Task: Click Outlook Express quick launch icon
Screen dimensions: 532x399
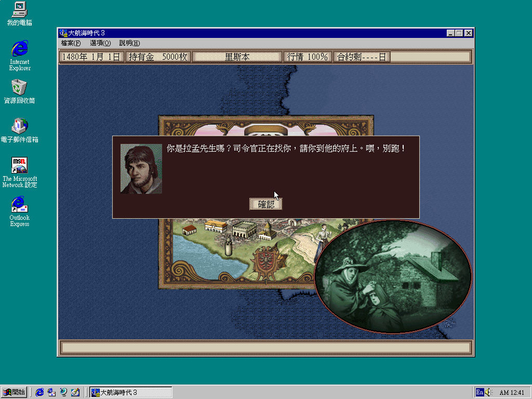Action: [x=52, y=392]
